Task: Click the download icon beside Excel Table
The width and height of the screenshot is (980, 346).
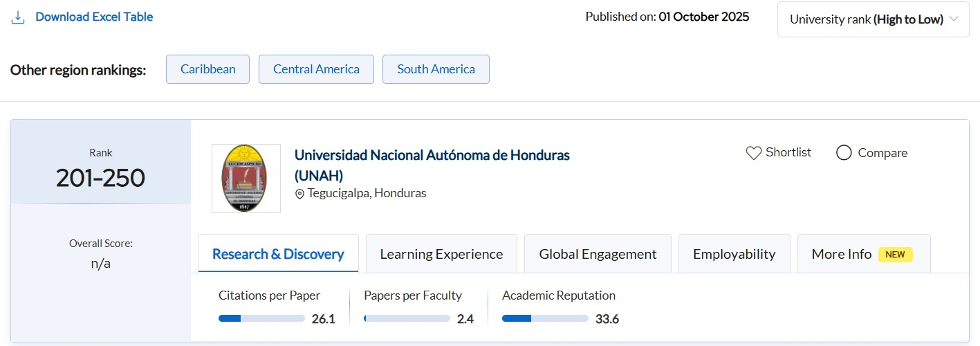Action: [19, 17]
